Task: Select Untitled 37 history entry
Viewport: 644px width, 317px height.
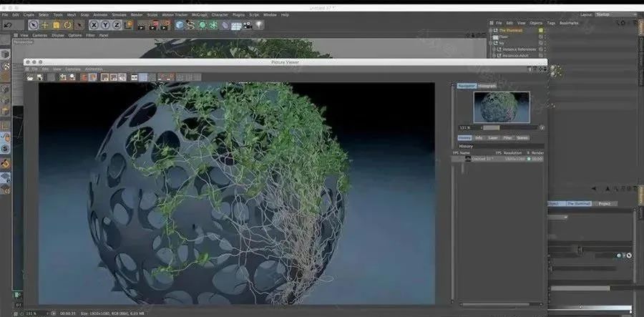Action: [497, 159]
